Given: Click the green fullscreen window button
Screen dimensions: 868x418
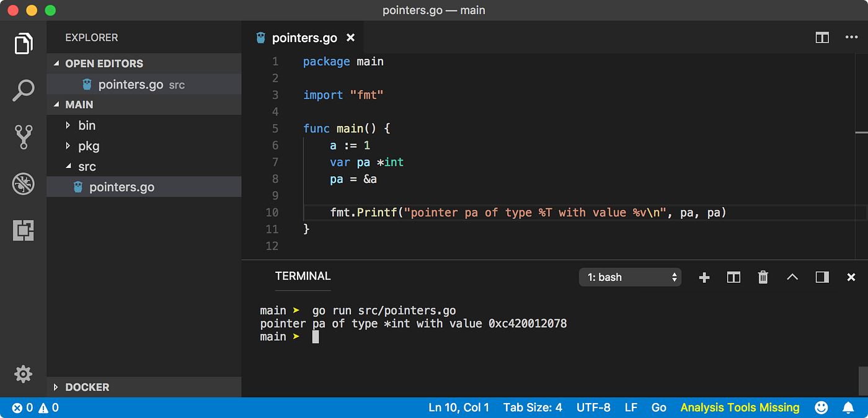Looking at the screenshot, I should 50,10.
